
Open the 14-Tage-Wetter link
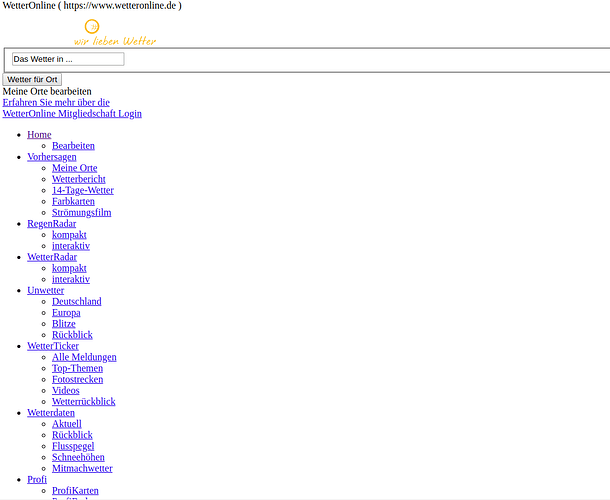coord(82,190)
